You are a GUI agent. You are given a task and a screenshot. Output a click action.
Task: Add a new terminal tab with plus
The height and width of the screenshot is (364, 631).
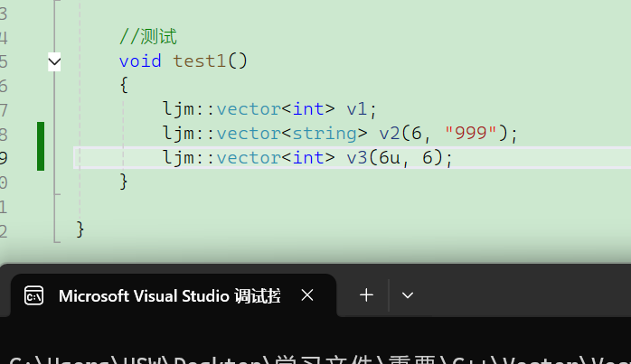click(366, 295)
